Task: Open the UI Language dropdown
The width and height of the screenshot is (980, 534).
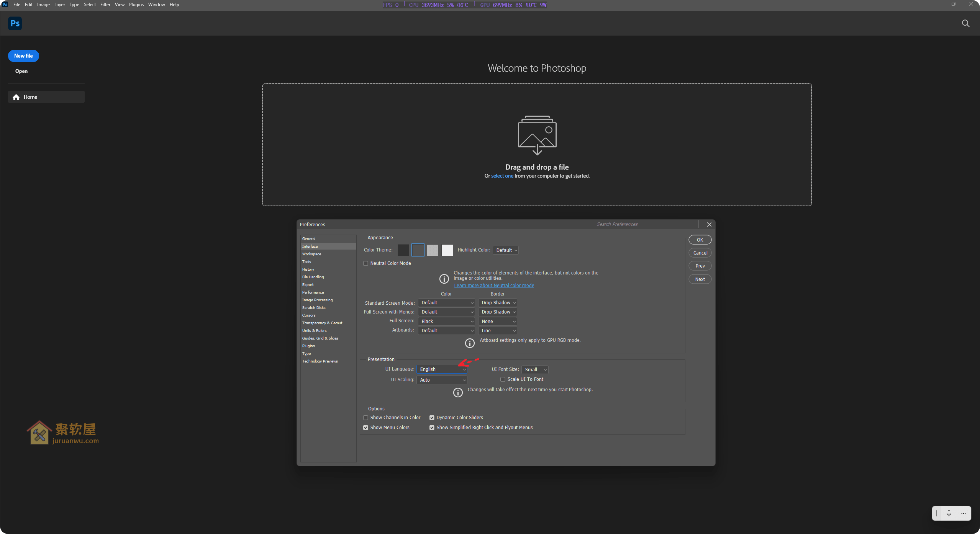Action: tap(442, 369)
